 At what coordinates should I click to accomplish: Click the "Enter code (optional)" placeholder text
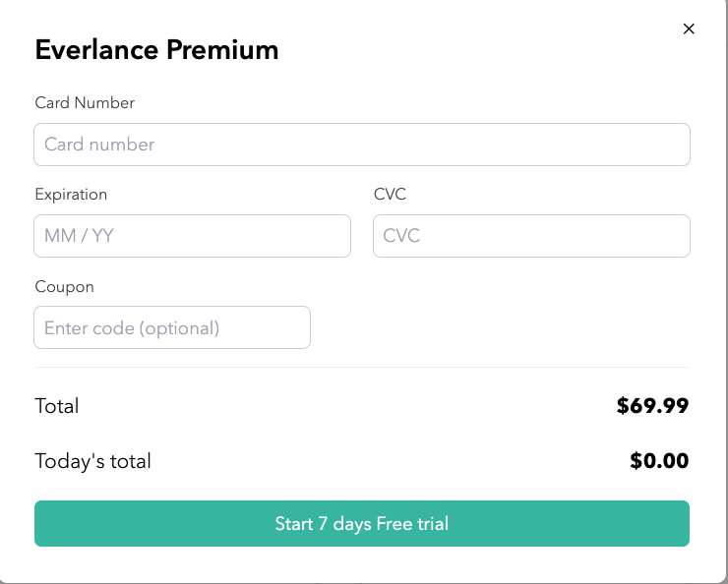tap(132, 327)
